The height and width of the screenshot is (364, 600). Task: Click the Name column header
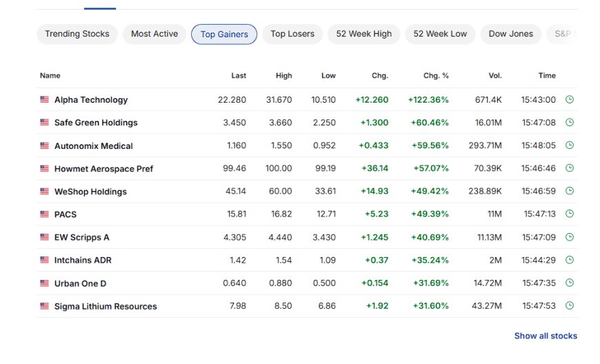click(50, 76)
